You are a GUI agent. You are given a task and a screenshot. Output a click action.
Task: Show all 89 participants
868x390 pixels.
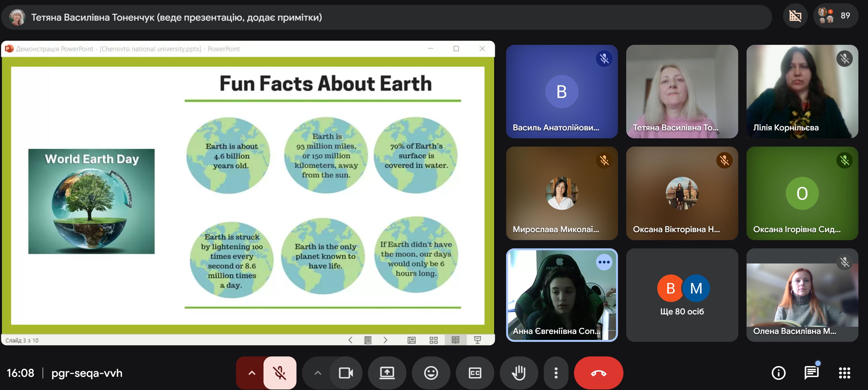tap(836, 15)
